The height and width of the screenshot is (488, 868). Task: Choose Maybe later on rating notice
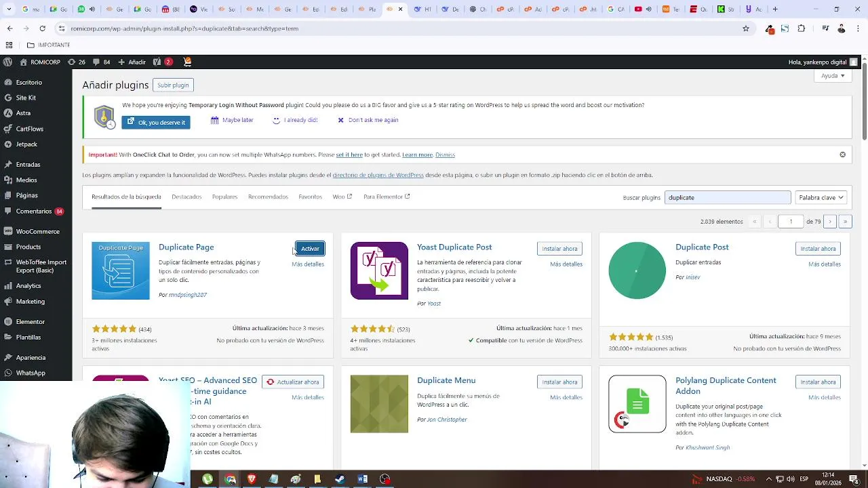point(232,120)
